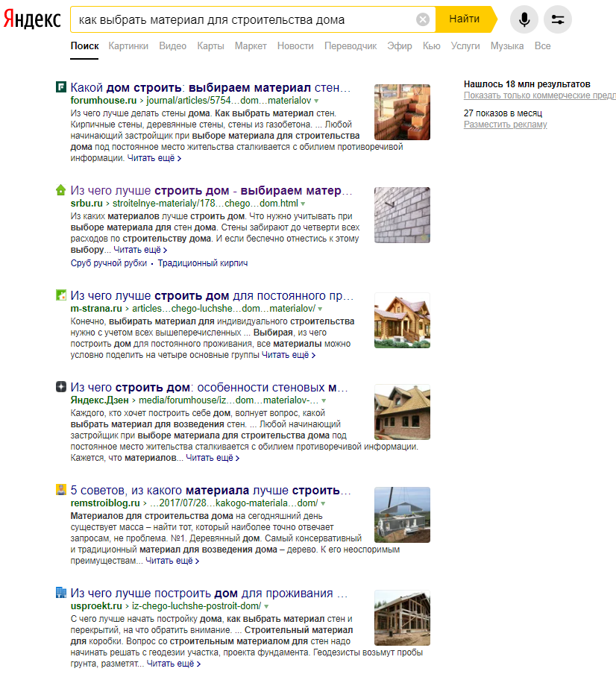Switch to the Переводчик tab

coord(351,46)
